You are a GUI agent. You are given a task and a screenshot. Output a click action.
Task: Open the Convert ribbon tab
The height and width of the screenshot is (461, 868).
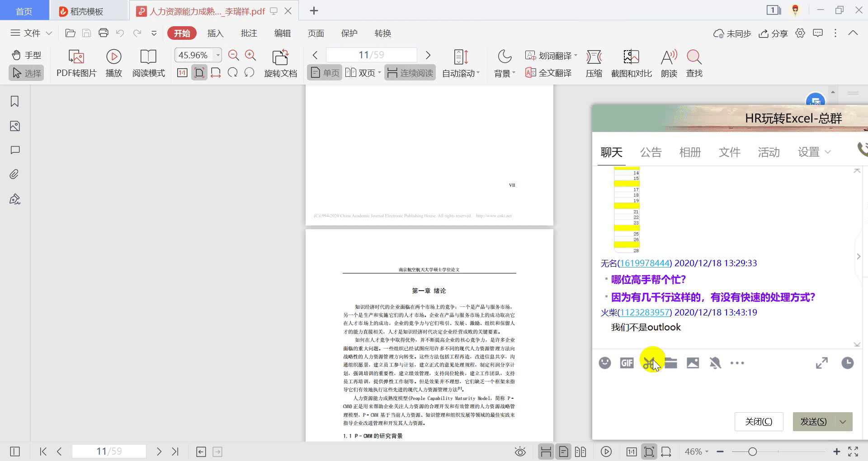[382, 33]
